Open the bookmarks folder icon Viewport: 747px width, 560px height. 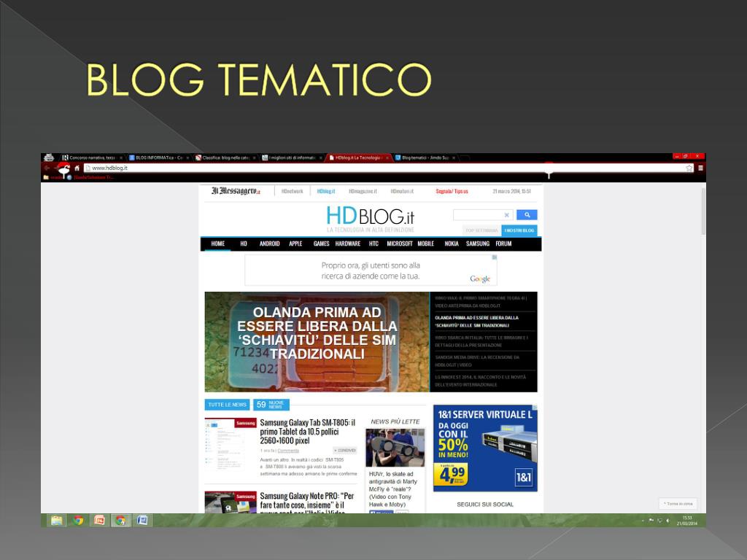coord(46,177)
